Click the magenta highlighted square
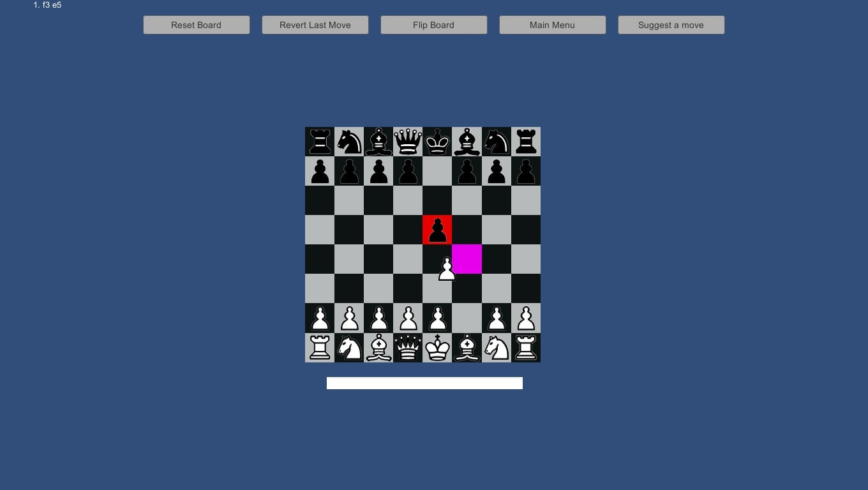The image size is (868, 490). click(467, 259)
